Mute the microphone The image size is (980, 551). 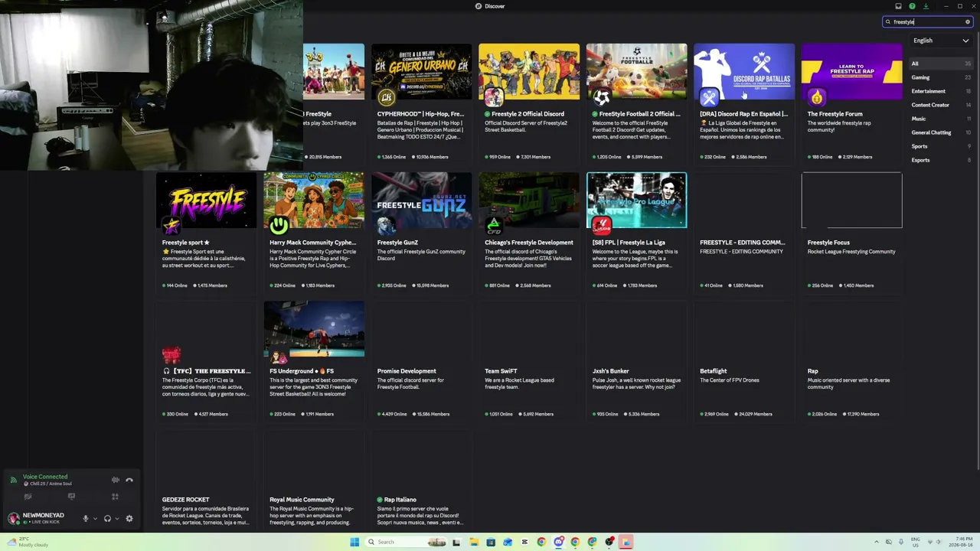pyautogui.click(x=86, y=519)
